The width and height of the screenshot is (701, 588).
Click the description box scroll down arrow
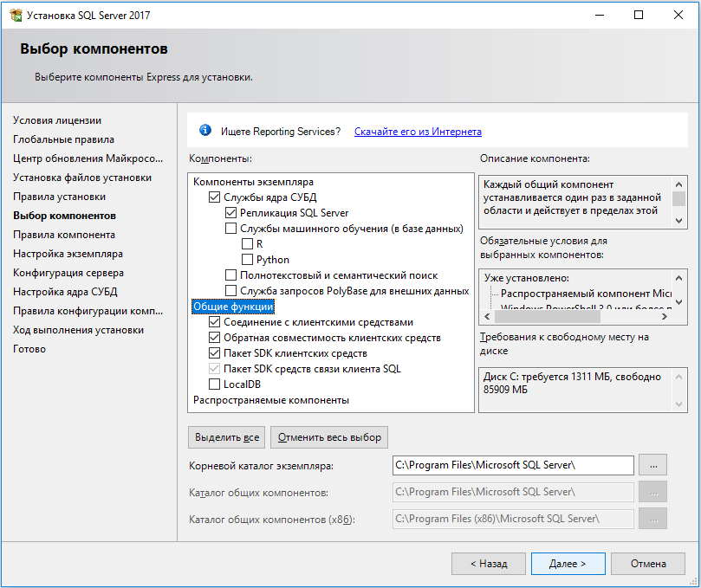678,220
